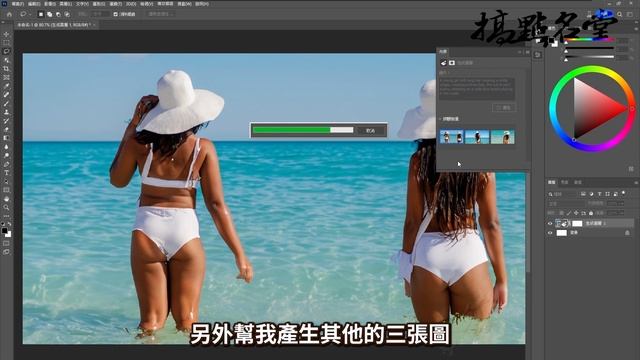Swap foreground and background colors
Screen dimensions: 640x360
[x=9, y=224]
